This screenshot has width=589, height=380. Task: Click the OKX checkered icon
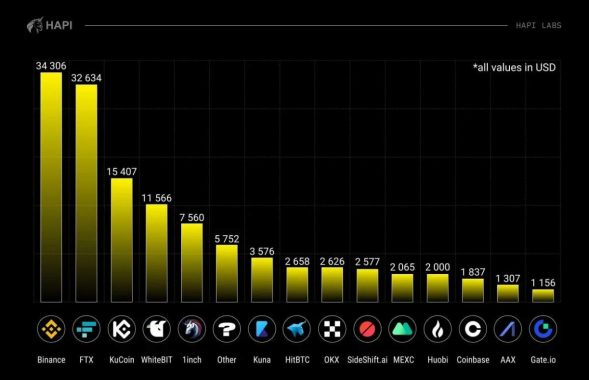pyautogui.click(x=332, y=329)
